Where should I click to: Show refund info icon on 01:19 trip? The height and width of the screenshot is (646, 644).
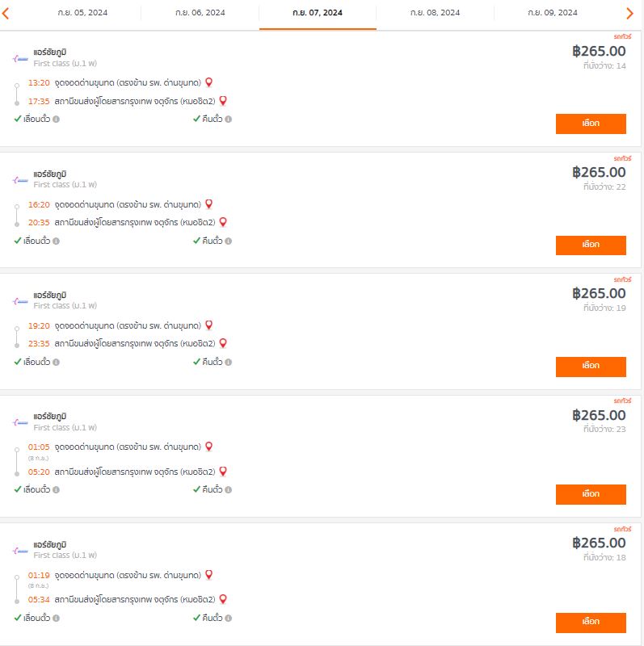tap(229, 618)
